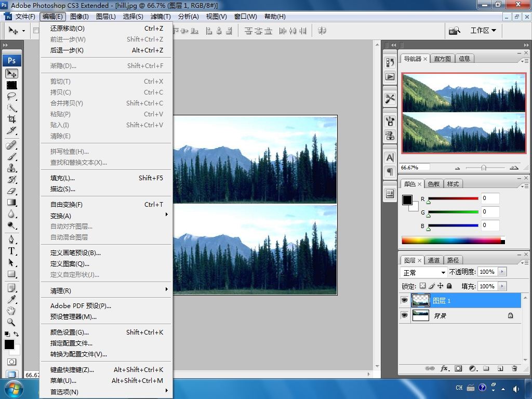This screenshot has width=532, height=399.
Task: Click 描边(S)... entry
Action: point(106,189)
